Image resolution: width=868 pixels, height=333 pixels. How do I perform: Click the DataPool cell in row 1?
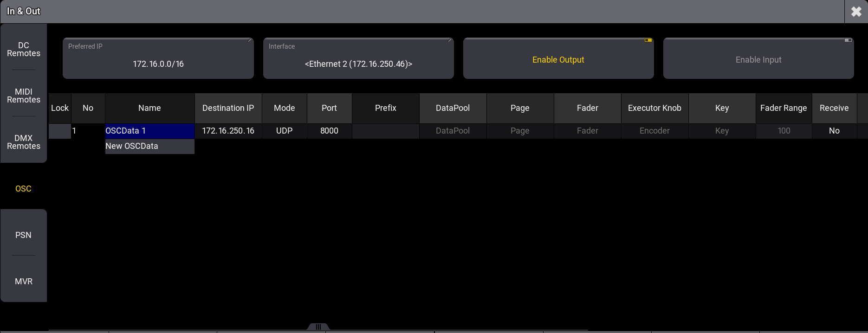[453, 131]
